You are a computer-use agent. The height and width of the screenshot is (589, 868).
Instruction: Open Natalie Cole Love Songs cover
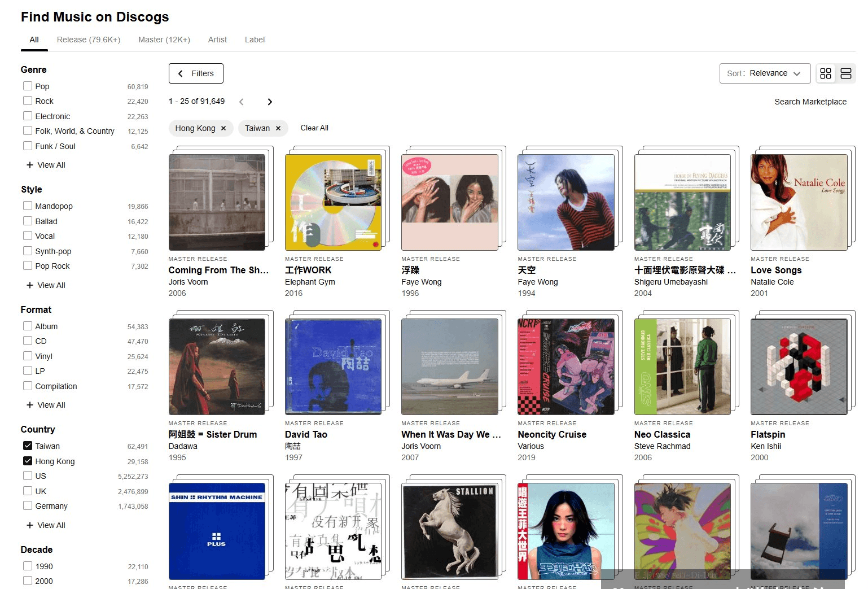799,202
